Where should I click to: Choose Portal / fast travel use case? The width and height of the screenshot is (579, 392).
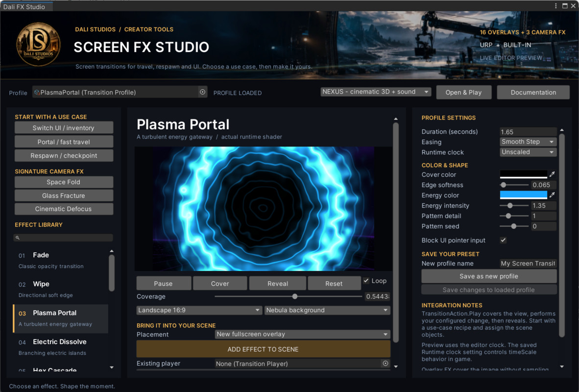[64, 142]
